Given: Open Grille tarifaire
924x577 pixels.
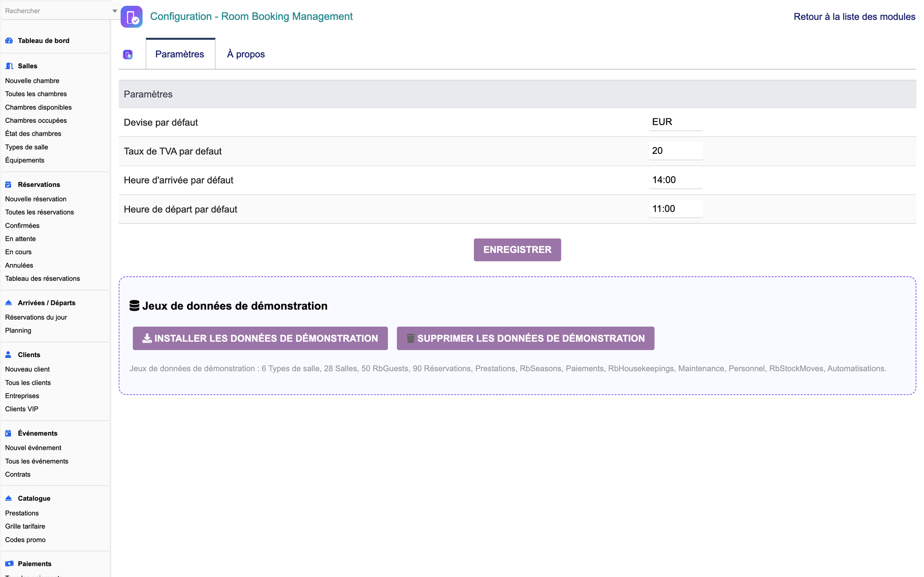Looking at the screenshot, I should pos(25,526).
